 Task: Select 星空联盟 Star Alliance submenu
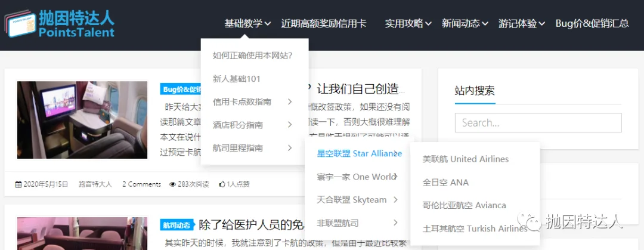coord(359,153)
